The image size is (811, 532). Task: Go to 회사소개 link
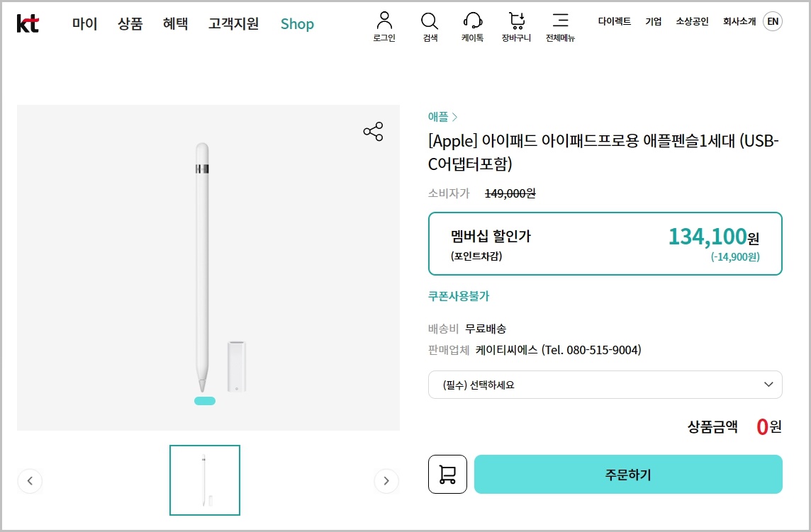pos(739,21)
